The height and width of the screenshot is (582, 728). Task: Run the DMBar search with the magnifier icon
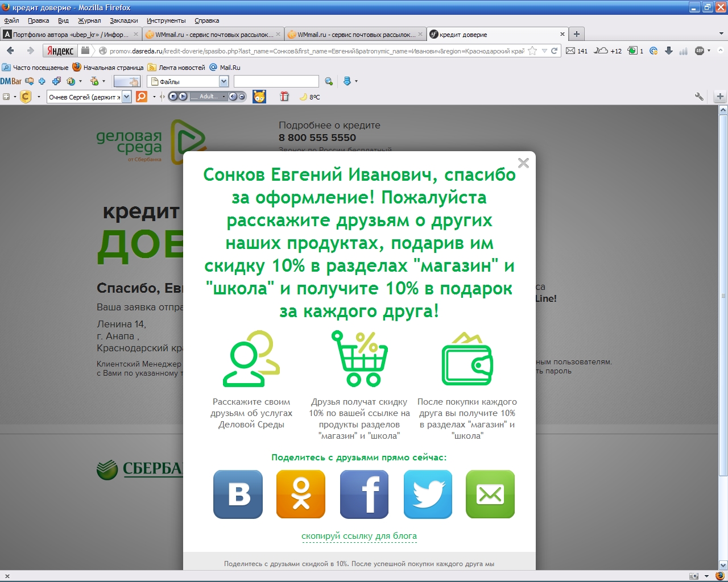(x=328, y=81)
